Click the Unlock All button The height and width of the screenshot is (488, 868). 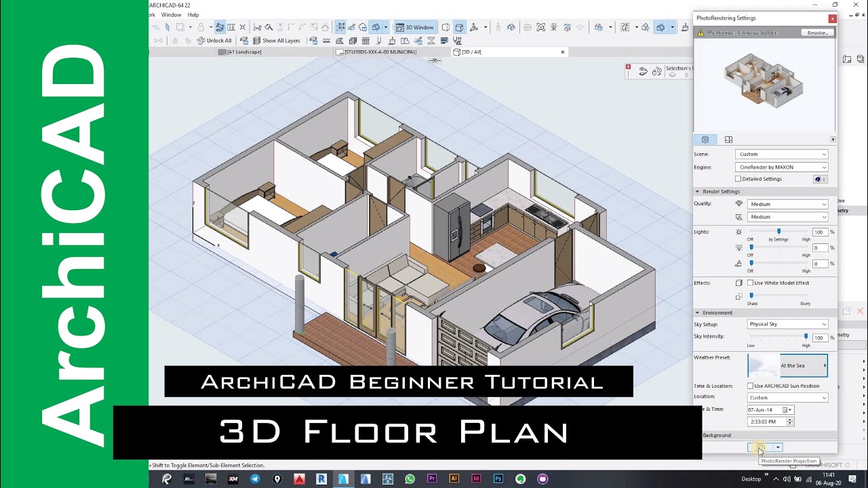point(214,41)
